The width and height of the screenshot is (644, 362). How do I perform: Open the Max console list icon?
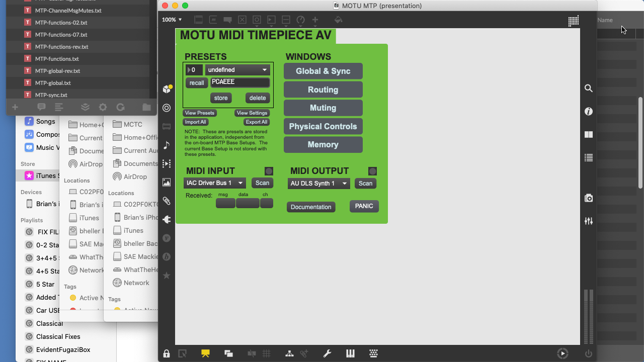[588, 157]
